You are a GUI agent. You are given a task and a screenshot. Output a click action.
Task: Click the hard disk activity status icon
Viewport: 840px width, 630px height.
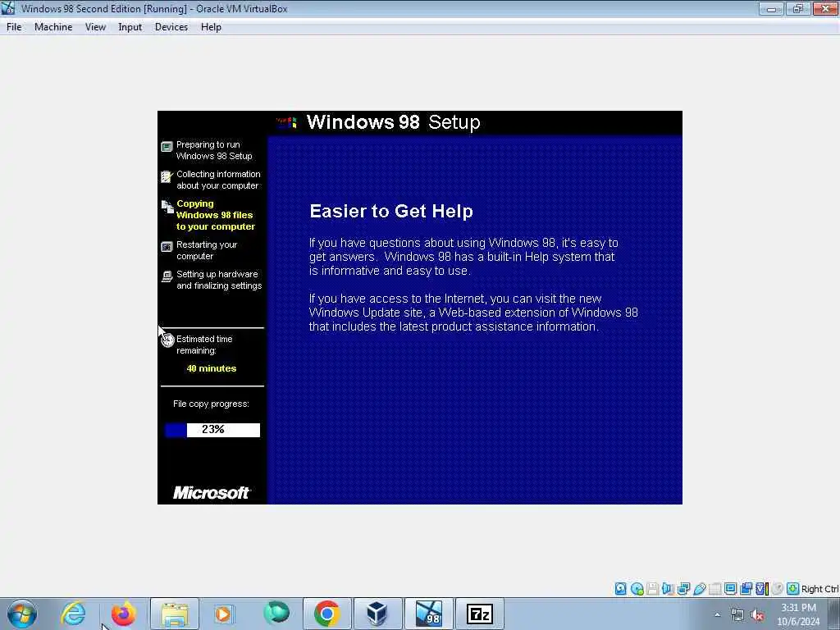coord(620,589)
